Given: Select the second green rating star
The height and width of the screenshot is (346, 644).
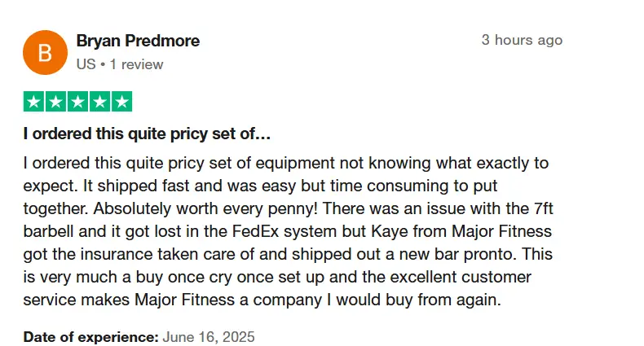Looking at the screenshot, I should coord(56,102).
